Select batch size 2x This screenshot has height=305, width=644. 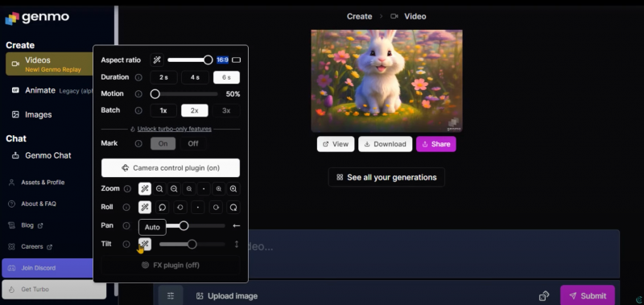(x=195, y=110)
